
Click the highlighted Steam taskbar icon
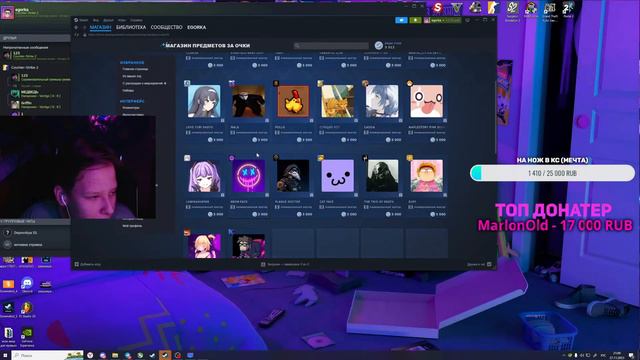[165, 356]
